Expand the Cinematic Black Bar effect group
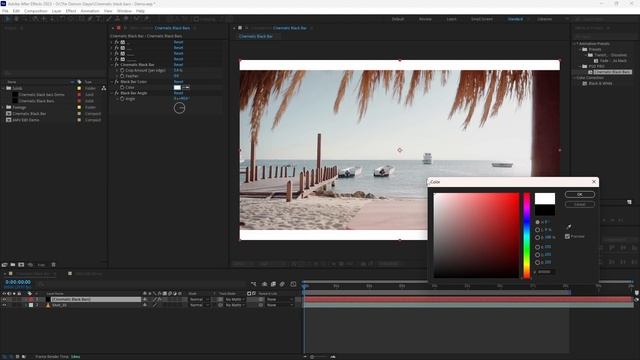This screenshot has width=640, height=360. (112, 64)
